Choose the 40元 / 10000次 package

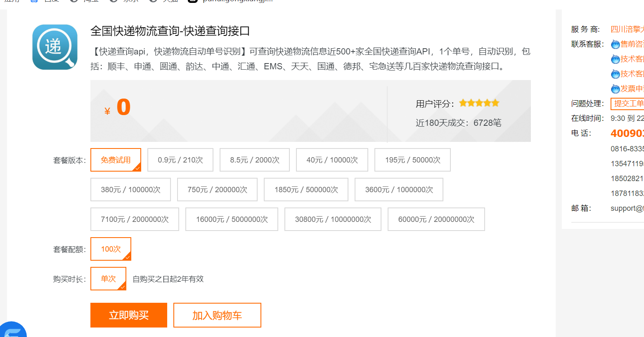click(x=332, y=160)
